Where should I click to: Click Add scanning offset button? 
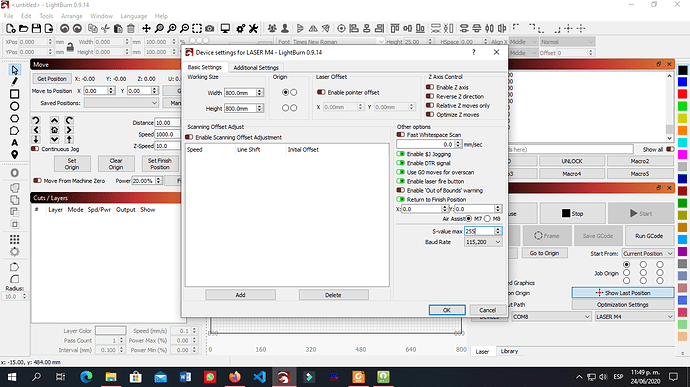click(x=240, y=295)
